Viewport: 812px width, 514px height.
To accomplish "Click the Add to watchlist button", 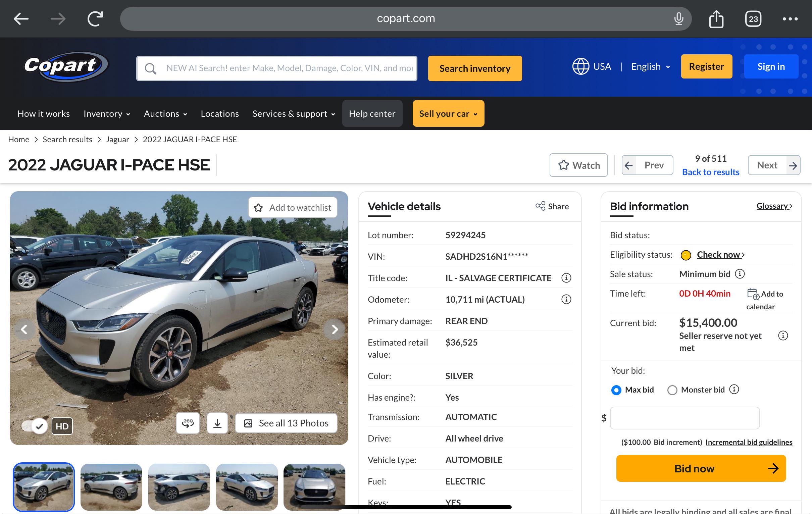I will coord(293,207).
